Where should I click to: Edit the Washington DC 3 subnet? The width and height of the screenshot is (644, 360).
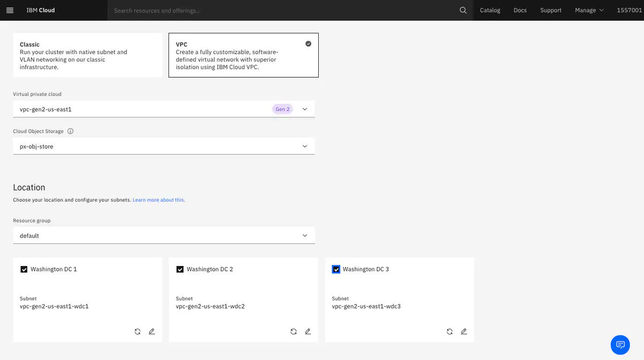pos(464,332)
